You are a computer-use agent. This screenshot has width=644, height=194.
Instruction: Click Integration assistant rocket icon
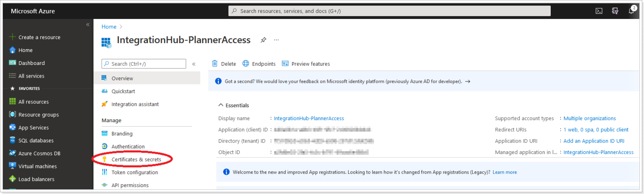pyautogui.click(x=104, y=104)
